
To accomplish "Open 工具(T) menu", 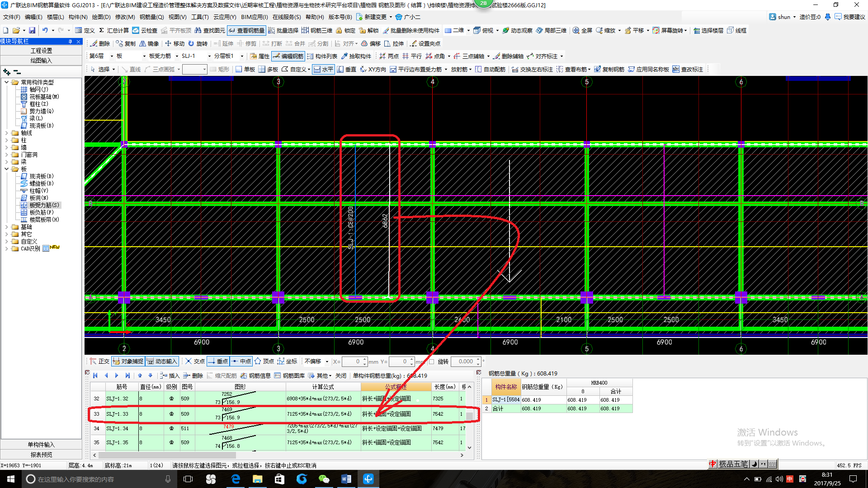I will (200, 17).
